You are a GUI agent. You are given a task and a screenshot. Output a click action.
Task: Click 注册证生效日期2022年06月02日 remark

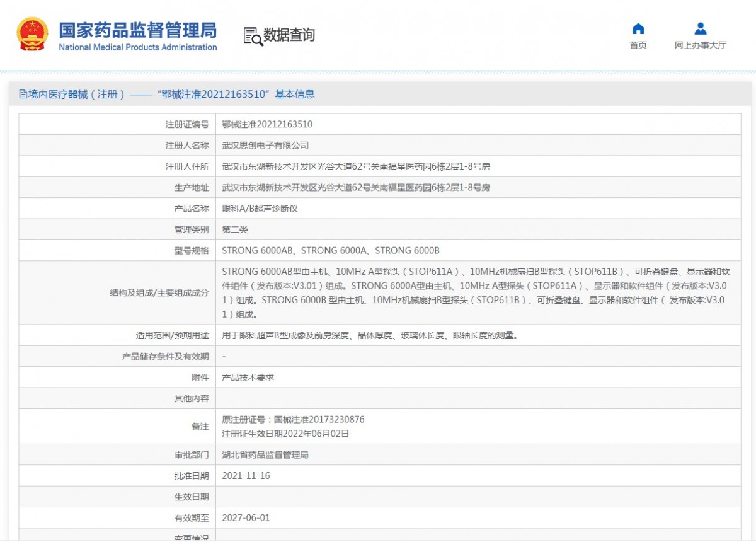coord(285,434)
